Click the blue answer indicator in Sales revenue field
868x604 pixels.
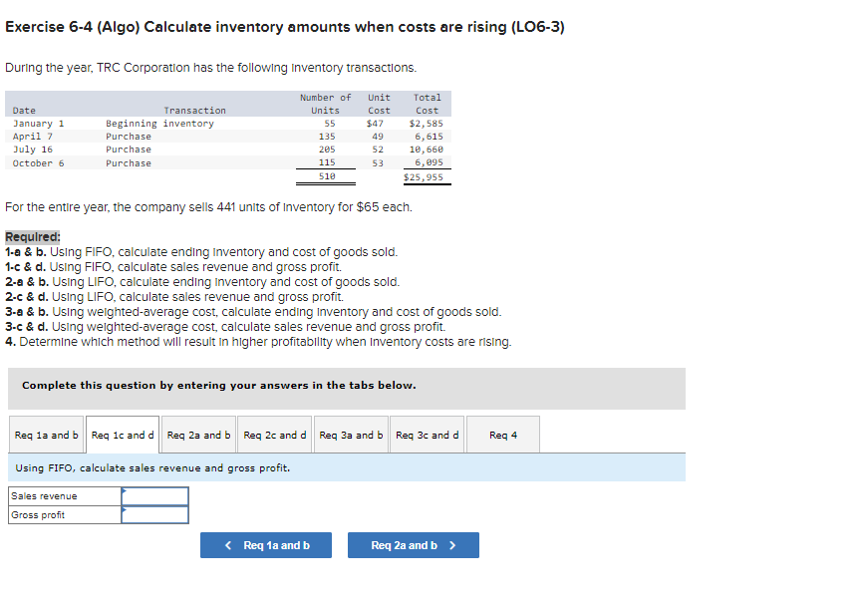124,490
